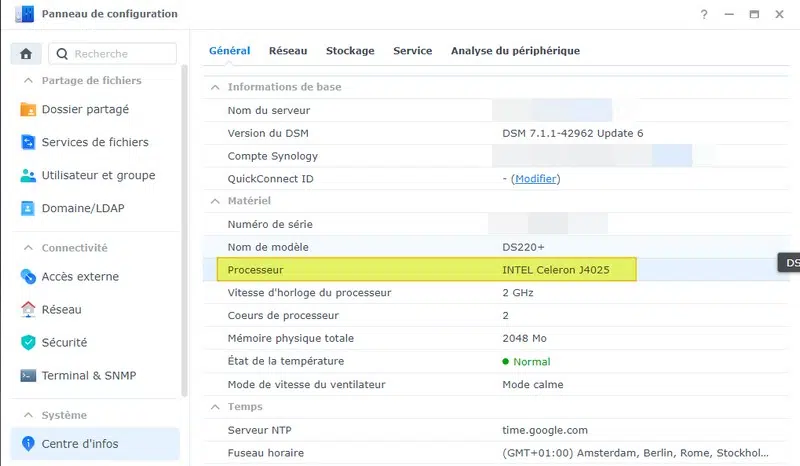Viewport: 800px width, 466px height.
Task: Click Domaine/LDAP icon
Action: [28, 208]
